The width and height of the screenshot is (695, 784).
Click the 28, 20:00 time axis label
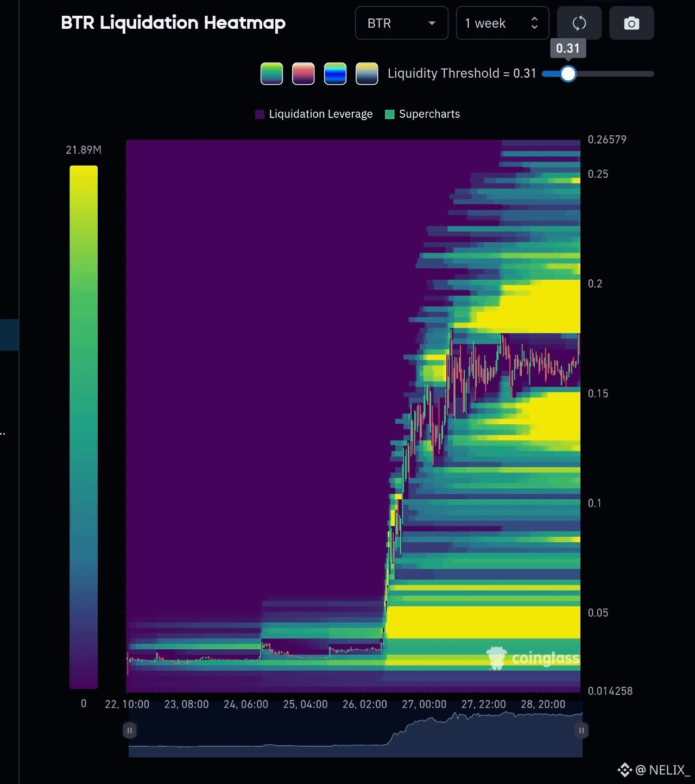543,704
